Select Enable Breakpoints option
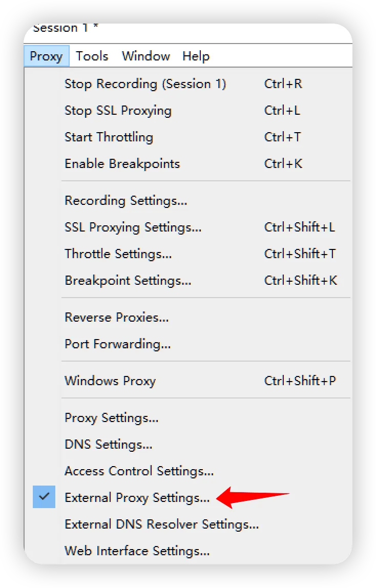 (122, 163)
